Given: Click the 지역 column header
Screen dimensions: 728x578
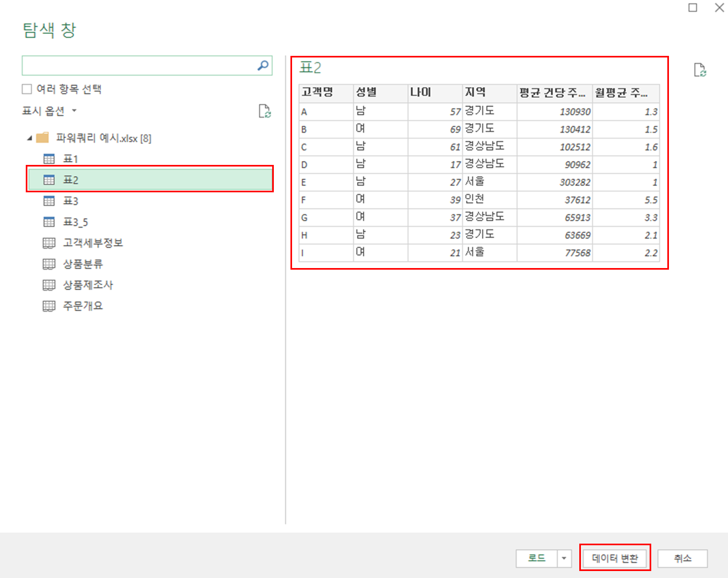Looking at the screenshot, I should click(x=490, y=93).
